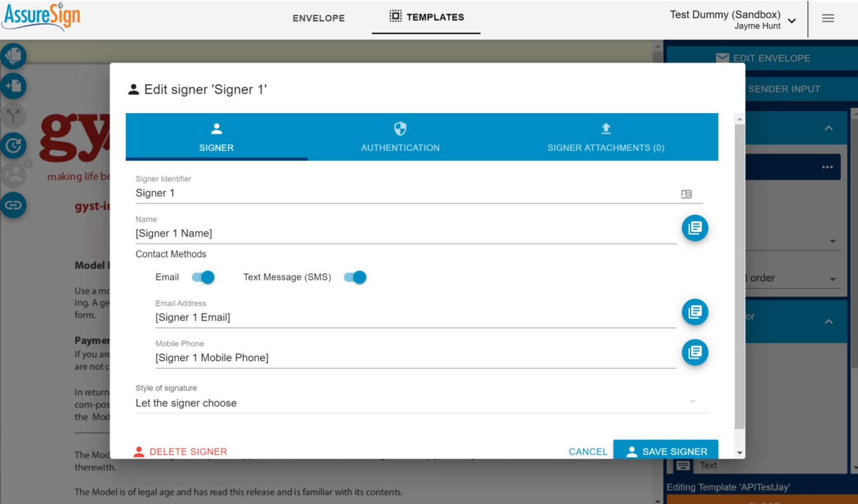Image resolution: width=858 pixels, height=504 pixels.
Task: Open the Style of signature dropdown
Action: pos(421,403)
